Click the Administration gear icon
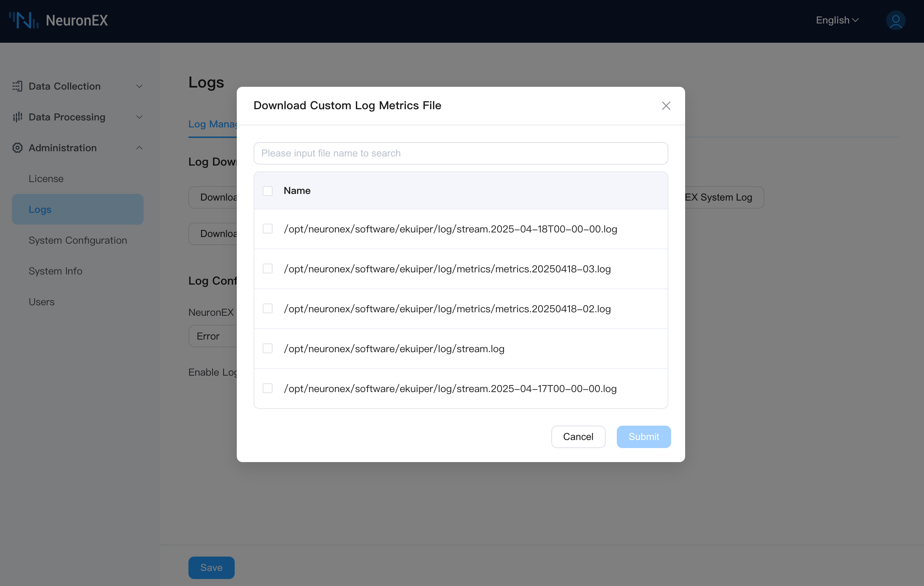Viewport: 924px width, 586px height. pyautogui.click(x=17, y=148)
